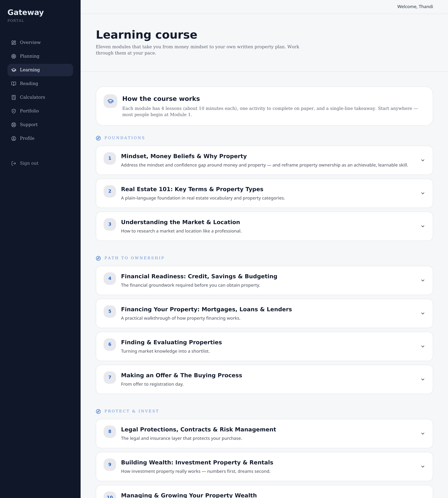Expand Legal Protections module chevron
This screenshot has width=448, height=498.
(x=423, y=434)
